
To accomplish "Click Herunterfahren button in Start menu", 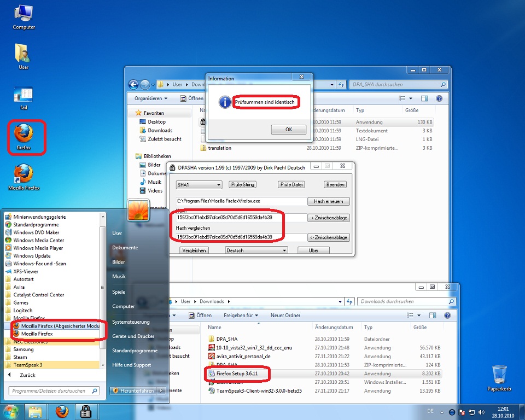I will pyautogui.click(x=134, y=390).
